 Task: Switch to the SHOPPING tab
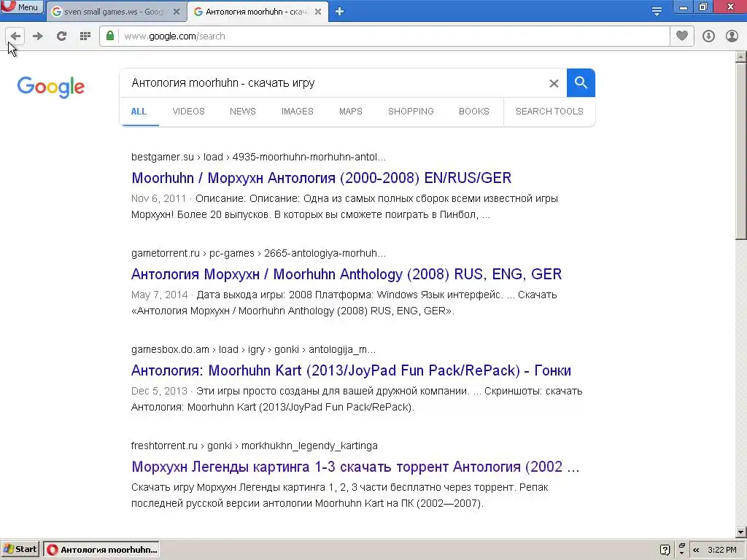[x=411, y=112]
